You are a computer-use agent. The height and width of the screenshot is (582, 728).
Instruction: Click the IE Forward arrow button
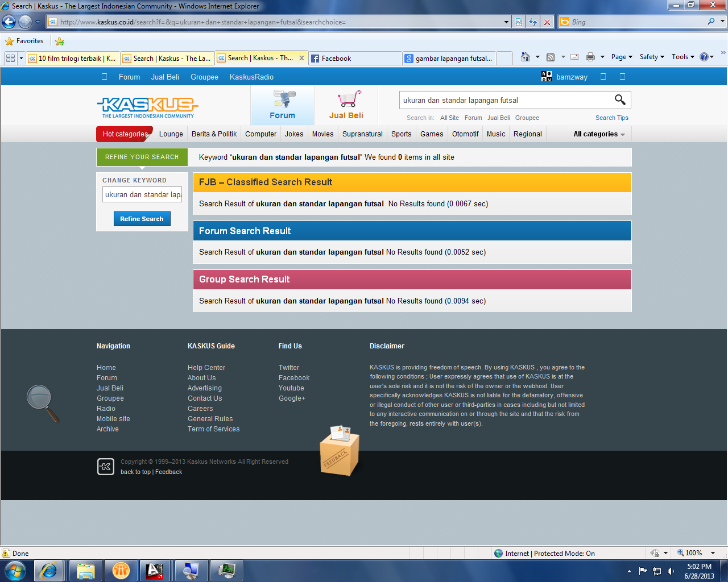coord(25,22)
